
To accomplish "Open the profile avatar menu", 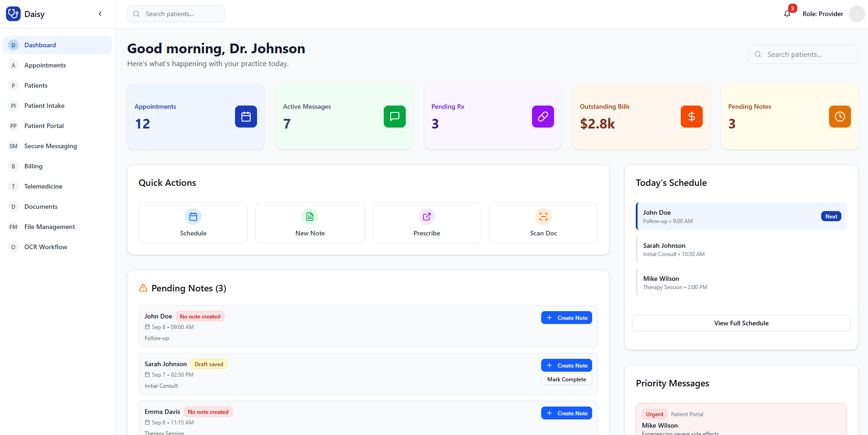I will [x=857, y=14].
